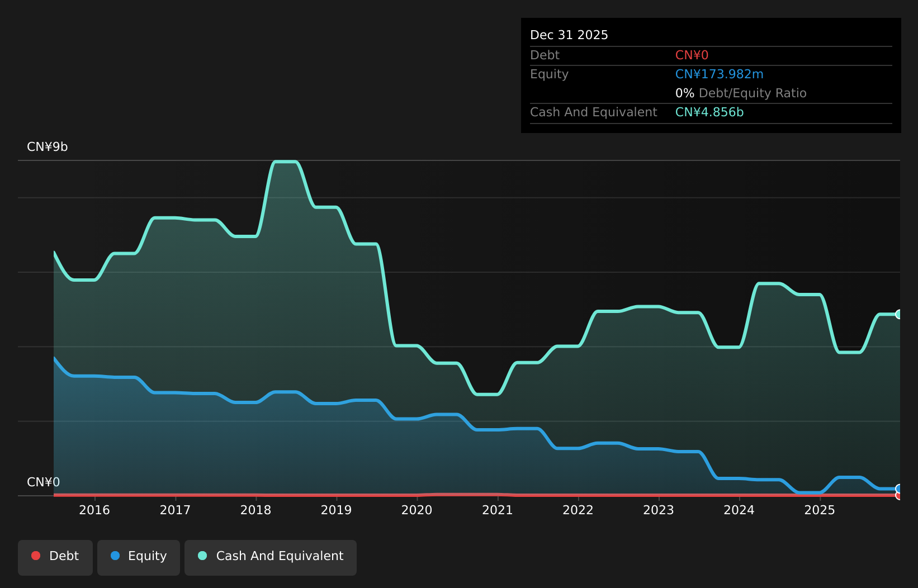The image size is (918, 588).
Task: Click the Dec 31 2025 tooltip date
Action: pyautogui.click(x=569, y=35)
